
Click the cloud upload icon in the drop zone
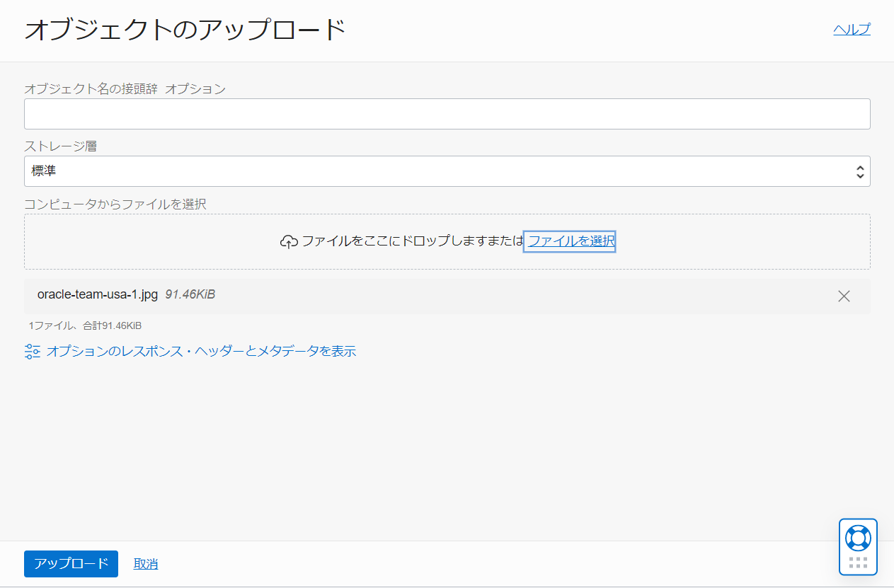(x=287, y=241)
